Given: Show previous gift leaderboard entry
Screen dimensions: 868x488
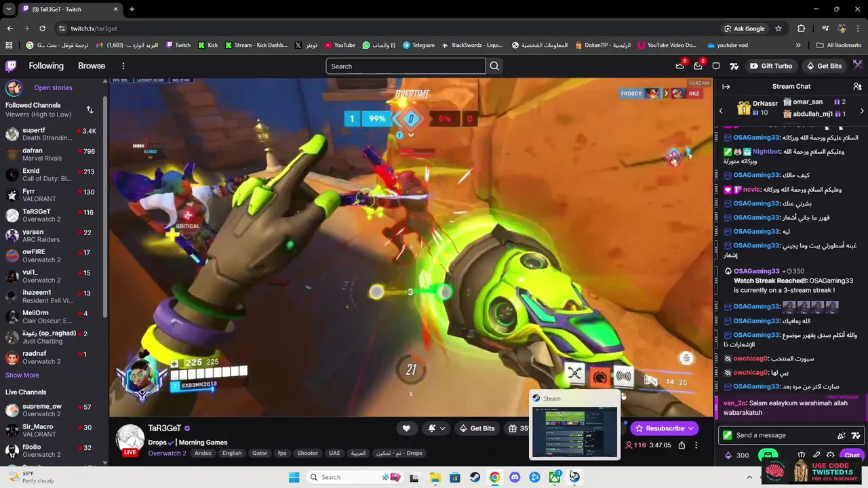Looking at the screenshot, I should pos(721,110).
